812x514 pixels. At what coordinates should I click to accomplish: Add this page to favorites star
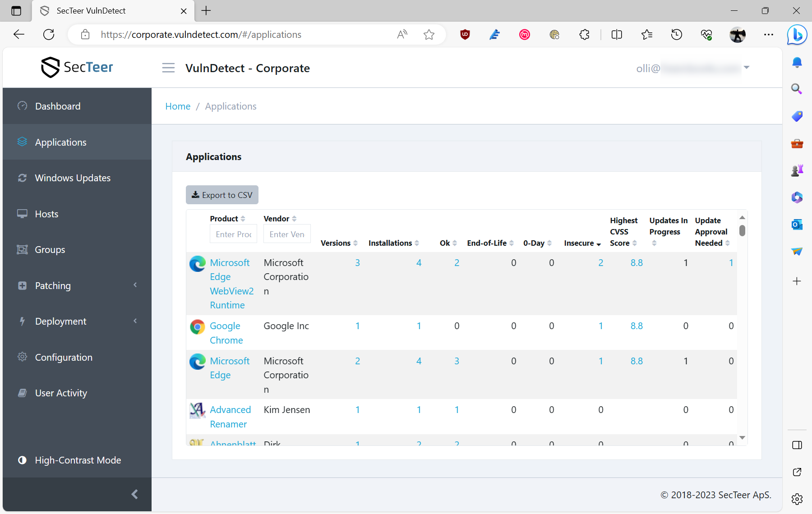pos(429,35)
